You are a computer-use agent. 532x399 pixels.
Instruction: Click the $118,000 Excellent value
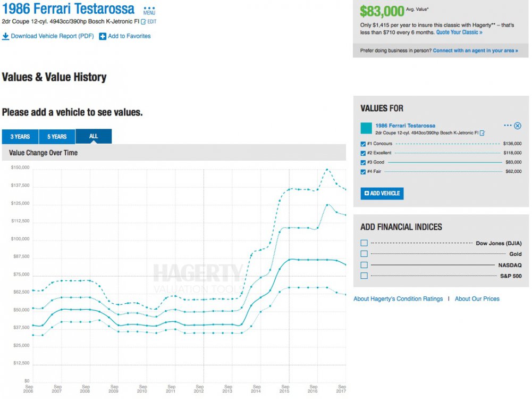pyautogui.click(x=512, y=153)
